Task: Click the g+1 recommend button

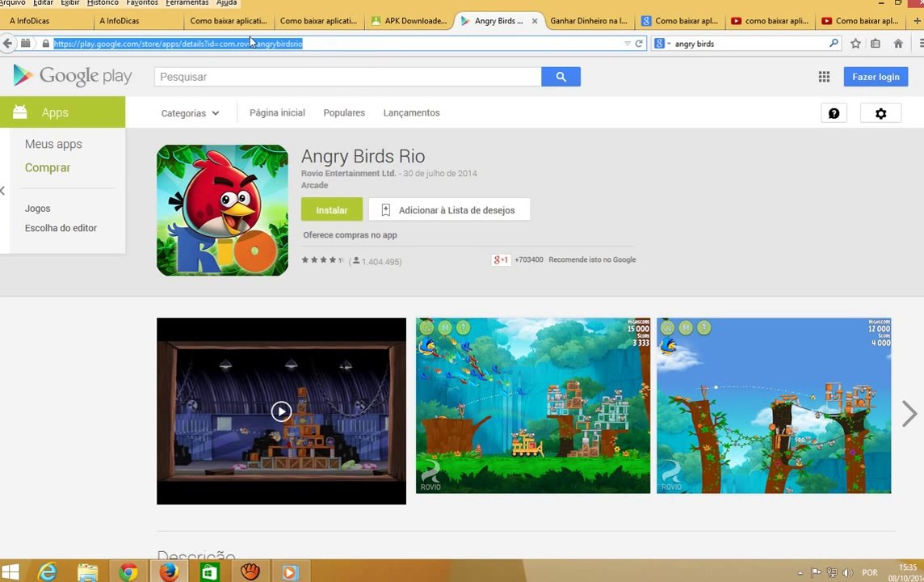Action: point(500,259)
